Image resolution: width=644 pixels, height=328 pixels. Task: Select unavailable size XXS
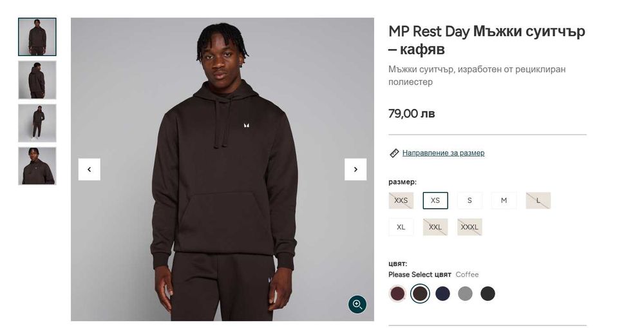coord(401,200)
